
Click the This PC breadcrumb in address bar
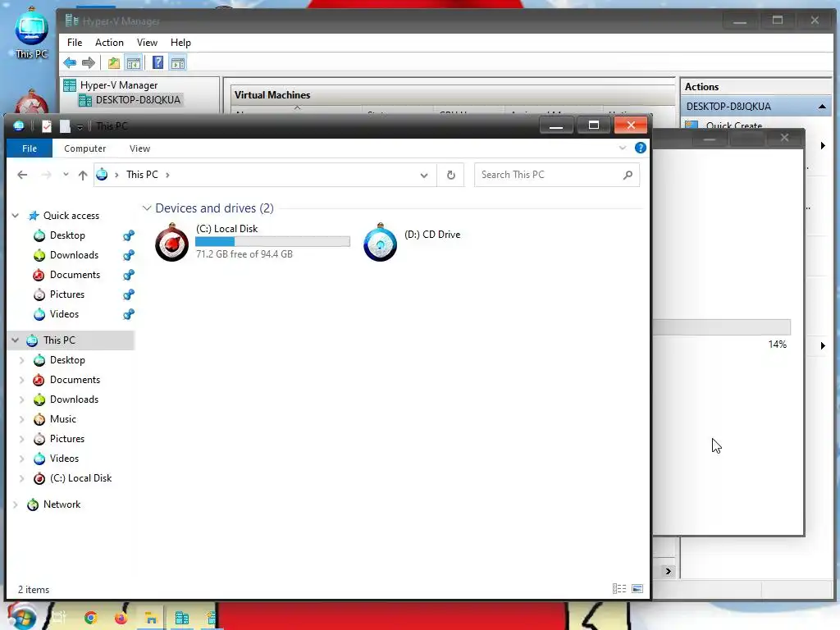tap(142, 175)
